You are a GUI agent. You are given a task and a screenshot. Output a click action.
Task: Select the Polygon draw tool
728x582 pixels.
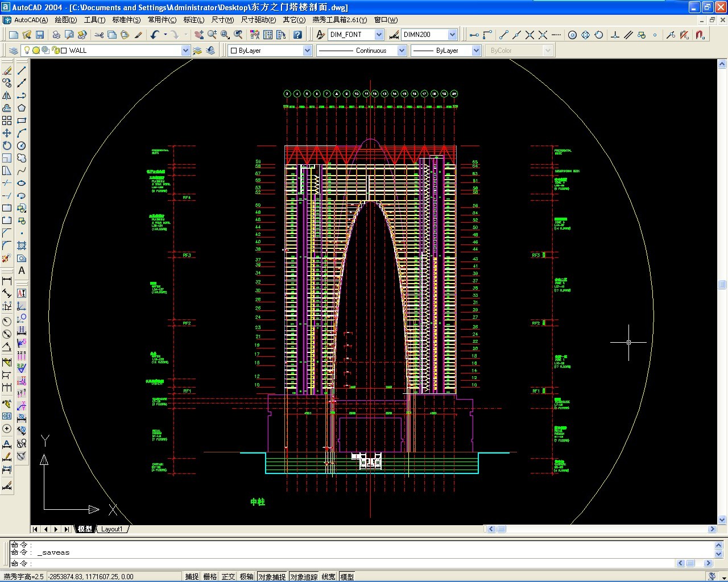tap(22, 108)
